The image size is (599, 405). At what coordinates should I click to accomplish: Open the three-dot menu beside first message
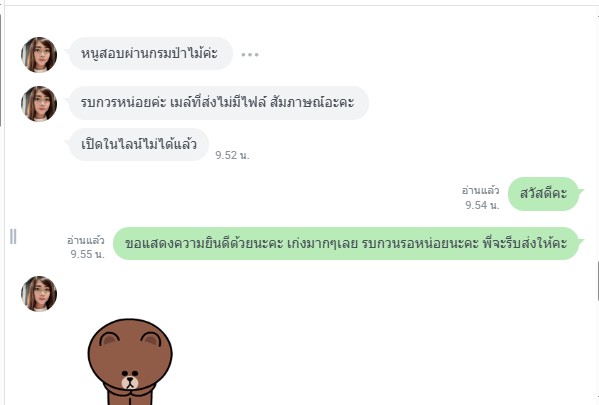[x=250, y=55]
